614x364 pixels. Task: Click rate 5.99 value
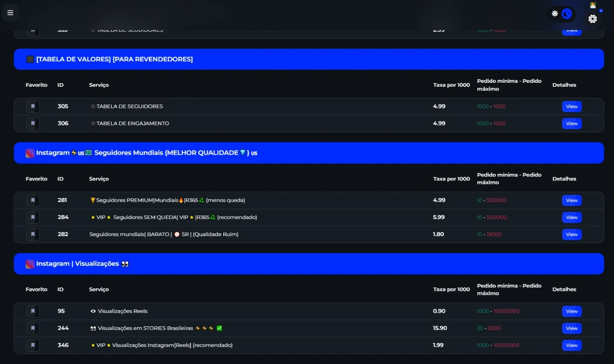[x=439, y=217]
